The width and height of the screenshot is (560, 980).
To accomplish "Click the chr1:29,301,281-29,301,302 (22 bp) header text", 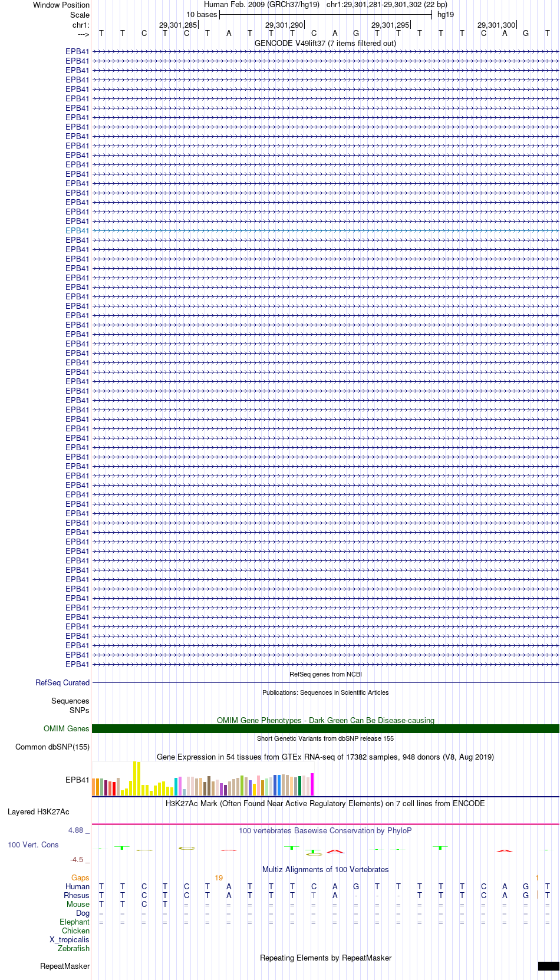I will [387, 4].
